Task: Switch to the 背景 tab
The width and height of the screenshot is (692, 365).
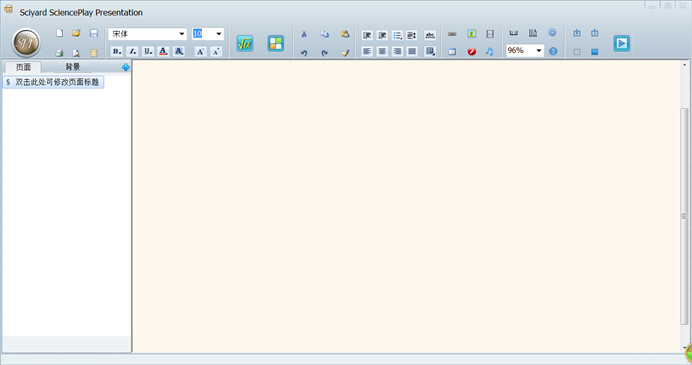Action: pyautogui.click(x=73, y=67)
